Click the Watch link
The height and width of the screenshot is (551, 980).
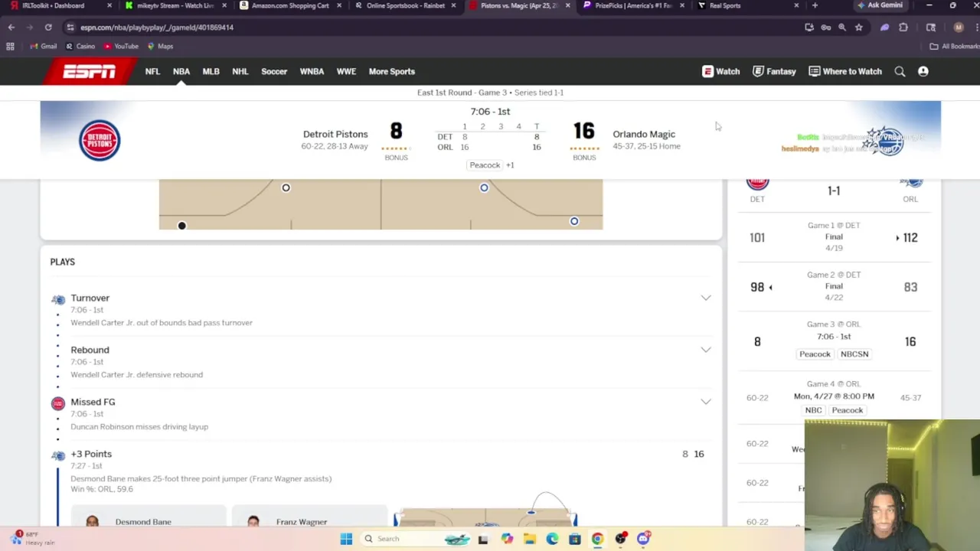coord(721,71)
